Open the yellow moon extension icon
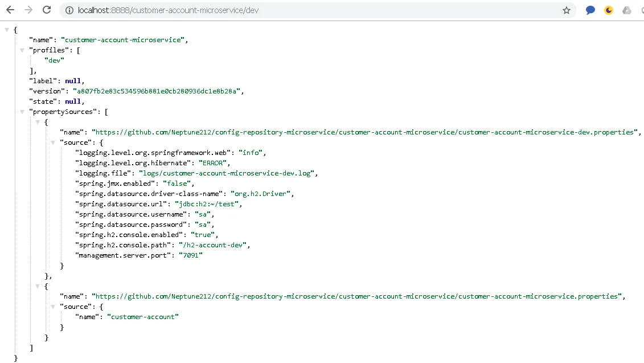Screen dimensions: 644x363 point(609,10)
